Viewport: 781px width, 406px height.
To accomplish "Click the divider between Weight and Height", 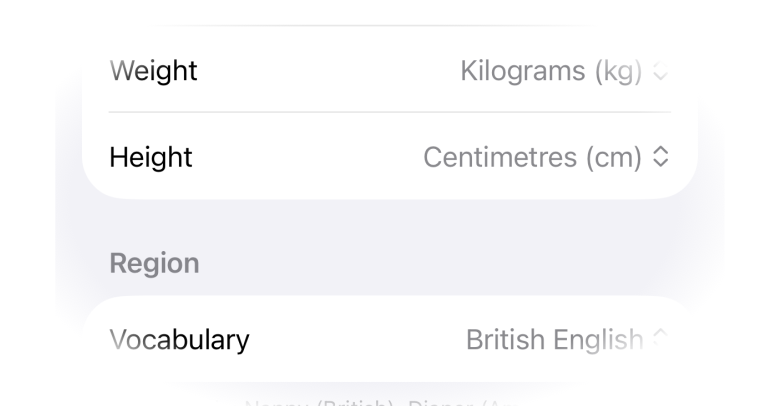I will click(x=390, y=112).
